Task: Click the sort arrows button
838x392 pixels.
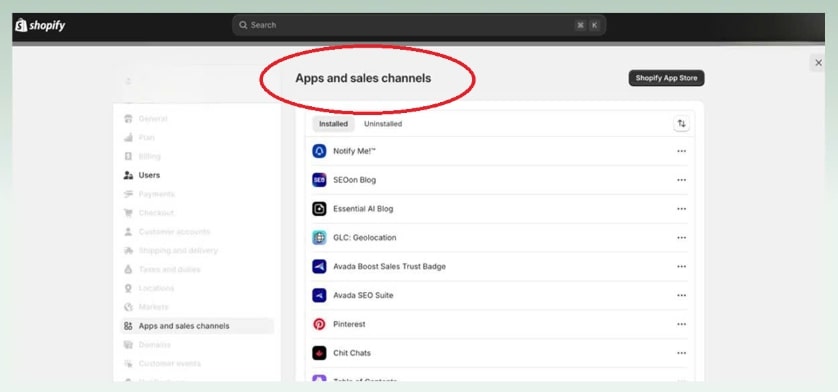Action: [681, 124]
